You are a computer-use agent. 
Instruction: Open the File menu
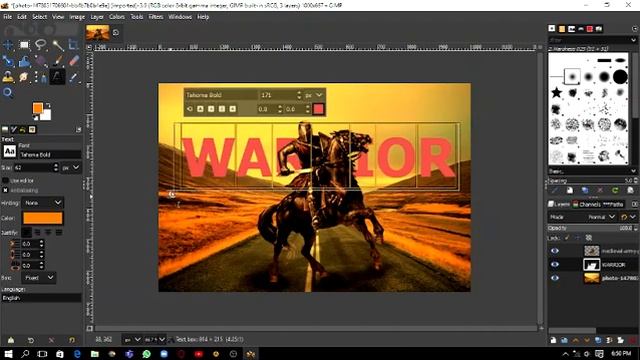point(8,17)
